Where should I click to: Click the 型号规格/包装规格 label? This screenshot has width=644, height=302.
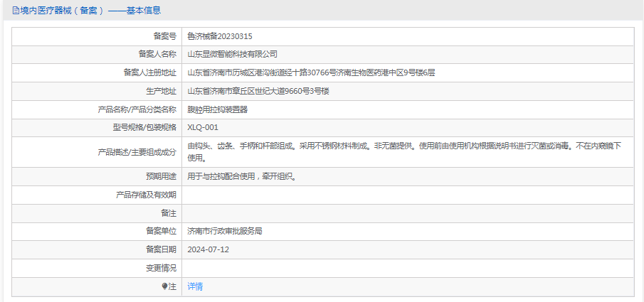(x=144, y=128)
